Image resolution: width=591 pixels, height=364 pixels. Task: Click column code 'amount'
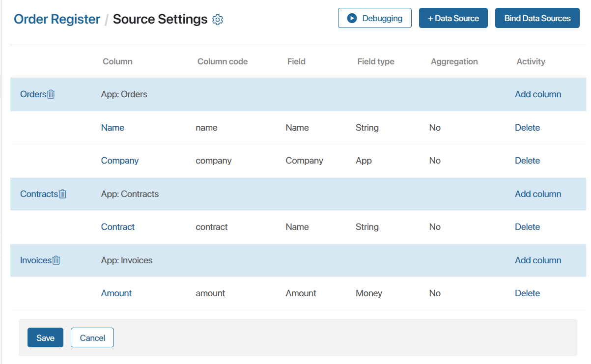pyautogui.click(x=210, y=293)
